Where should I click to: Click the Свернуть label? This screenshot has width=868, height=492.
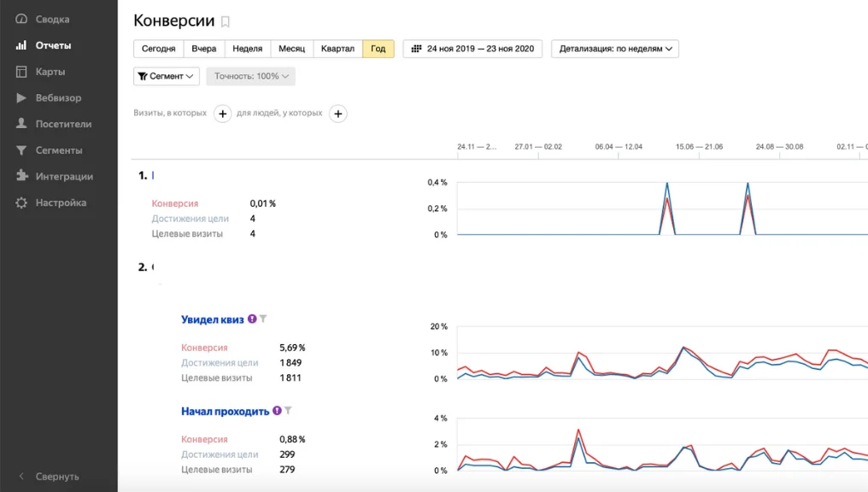point(57,477)
